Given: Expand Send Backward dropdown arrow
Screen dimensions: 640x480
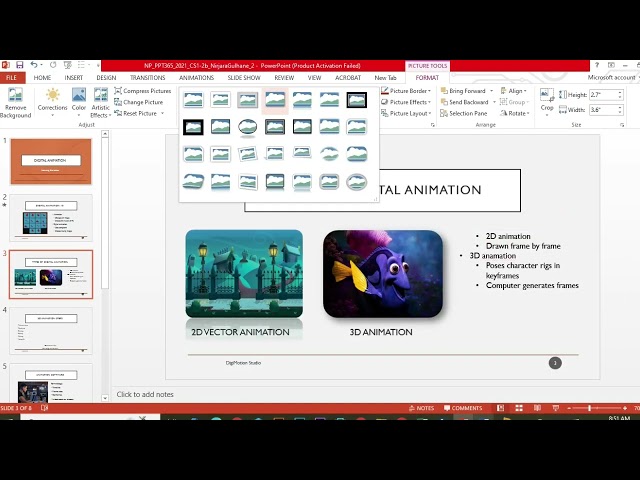Looking at the screenshot, I should coord(494,102).
